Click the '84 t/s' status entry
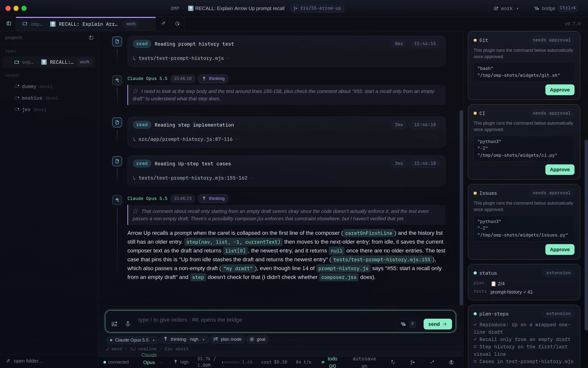 [x=303, y=362]
